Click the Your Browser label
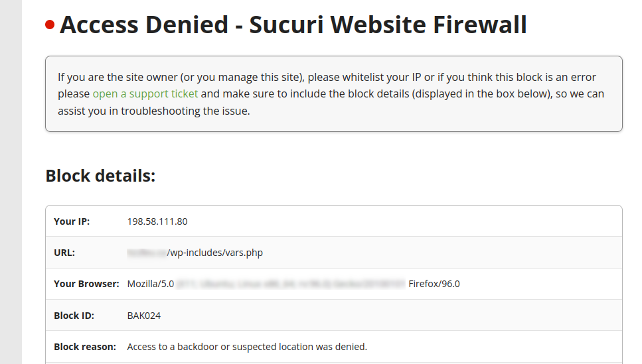This screenshot has height=364, width=642. (x=86, y=284)
